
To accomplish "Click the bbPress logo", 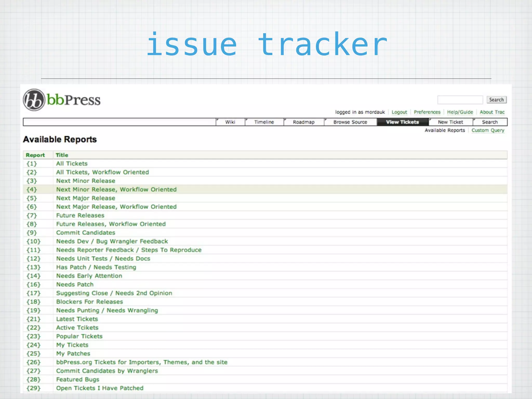I will click(62, 100).
